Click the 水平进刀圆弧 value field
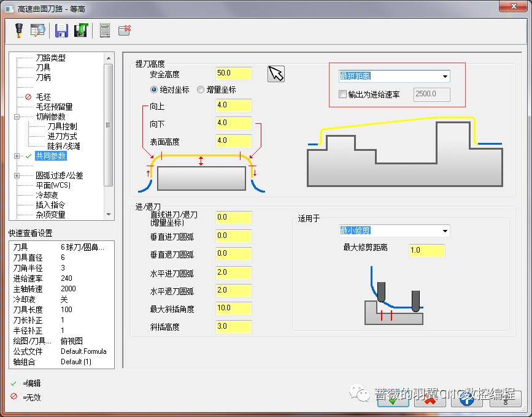Viewport: 532px width, 417px height. 233,272
